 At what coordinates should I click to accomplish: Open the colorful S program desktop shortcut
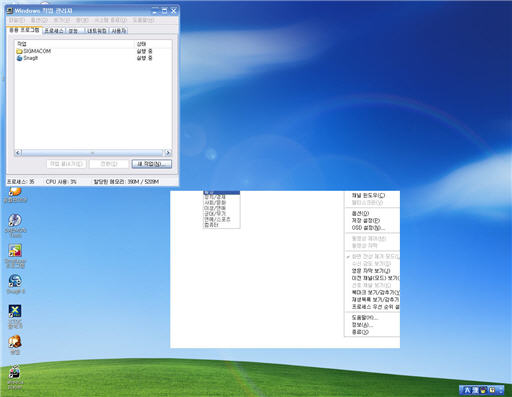point(15,255)
